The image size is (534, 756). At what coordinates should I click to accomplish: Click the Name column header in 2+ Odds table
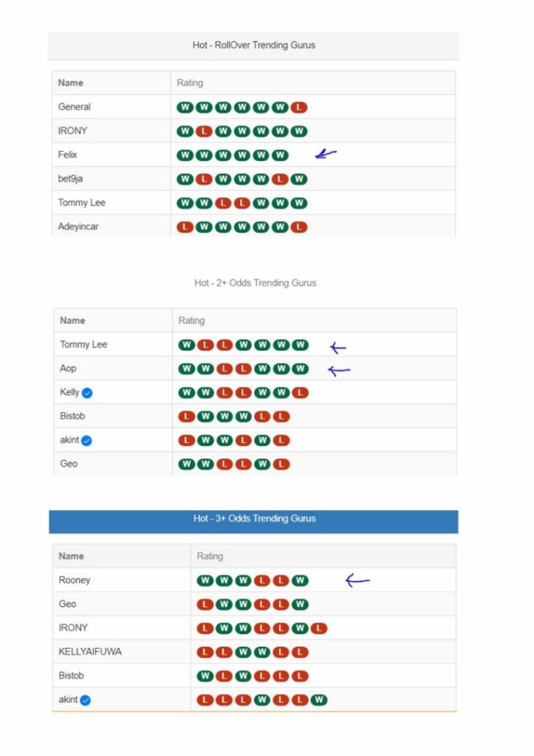click(x=72, y=320)
